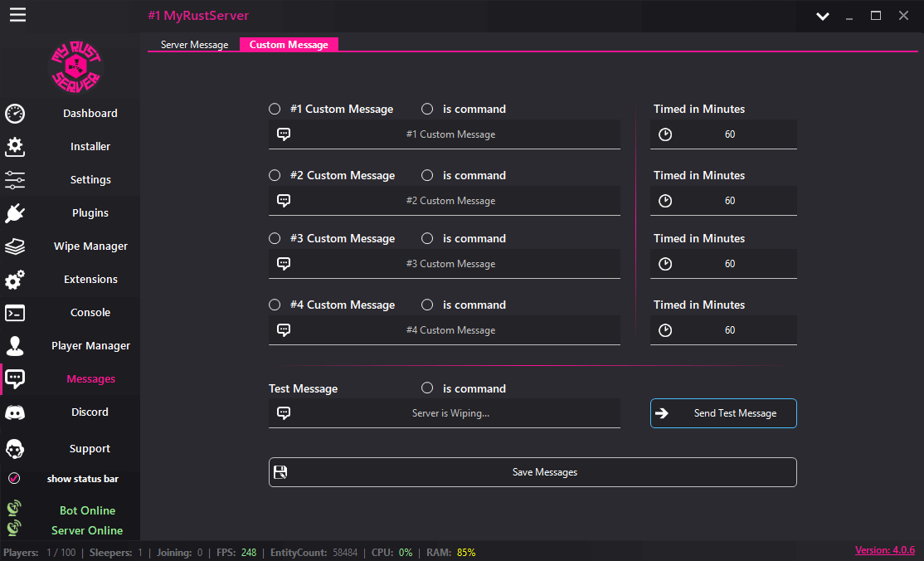
Task: Click the chat bubble icon next to Test Message
Action: [283, 412]
